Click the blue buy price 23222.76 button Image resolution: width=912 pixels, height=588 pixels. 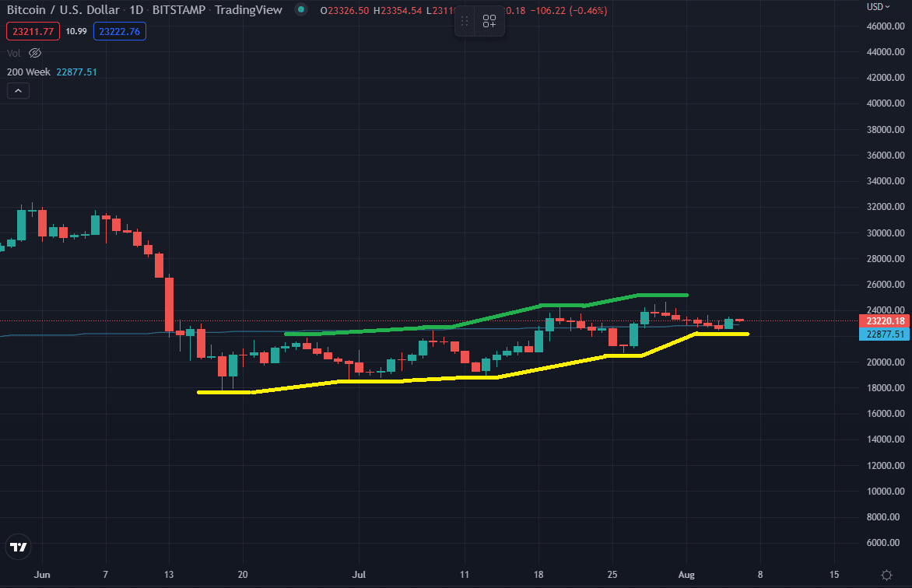pyautogui.click(x=119, y=31)
